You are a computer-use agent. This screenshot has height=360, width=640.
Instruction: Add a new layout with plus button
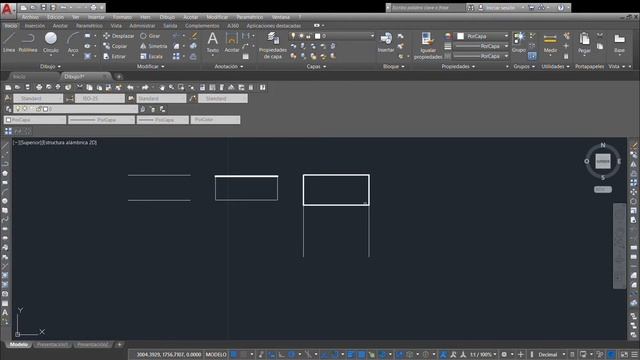(x=119, y=344)
